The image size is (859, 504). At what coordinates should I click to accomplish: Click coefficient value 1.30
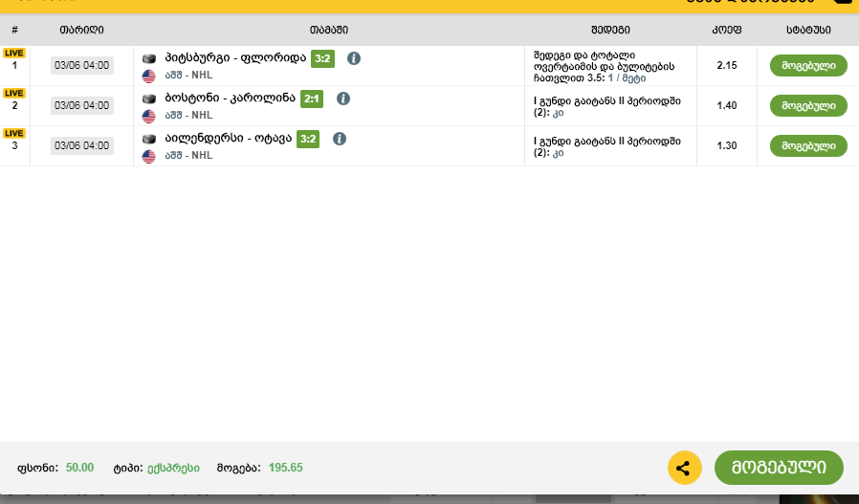pos(727,145)
